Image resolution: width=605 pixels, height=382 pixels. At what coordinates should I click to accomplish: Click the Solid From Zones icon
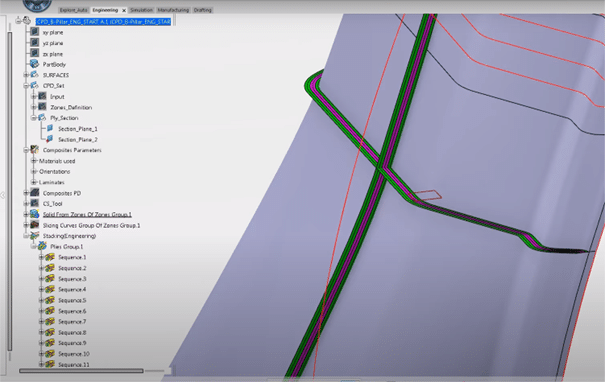point(35,214)
